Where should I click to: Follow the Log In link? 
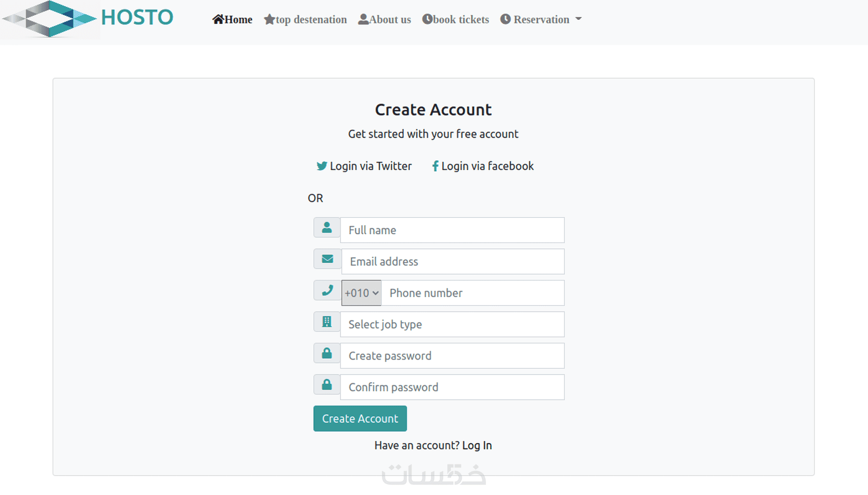click(x=477, y=445)
